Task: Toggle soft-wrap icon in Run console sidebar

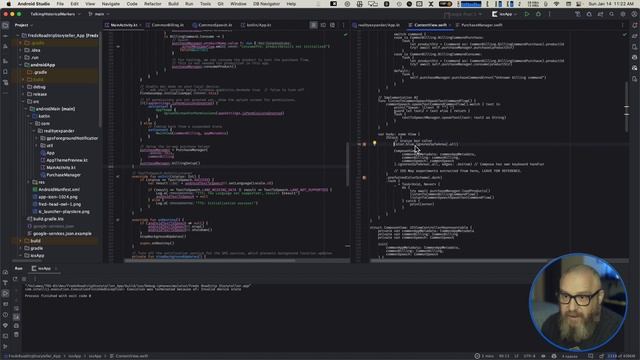Action: click(x=16, y=308)
